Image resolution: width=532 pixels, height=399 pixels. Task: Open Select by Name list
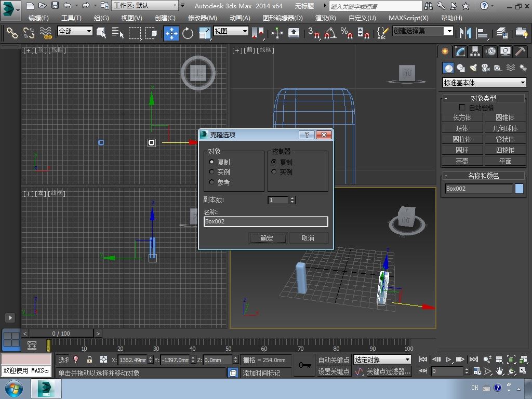[118, 33]
